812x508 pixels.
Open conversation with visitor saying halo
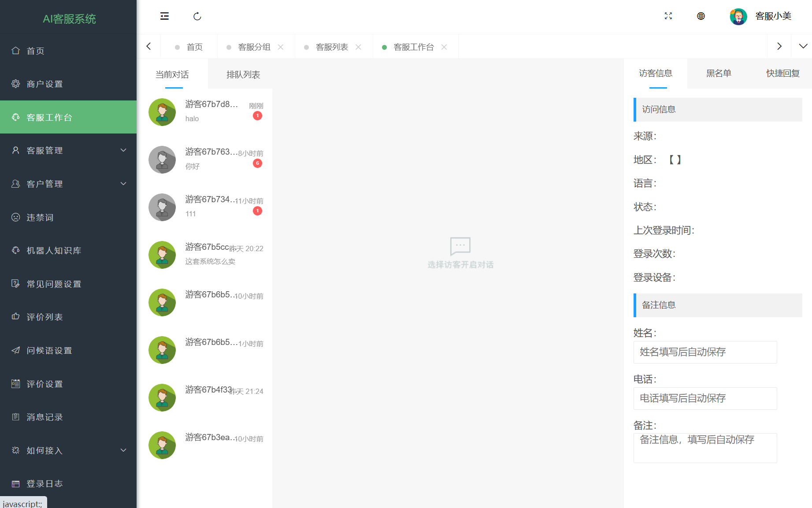205,112
